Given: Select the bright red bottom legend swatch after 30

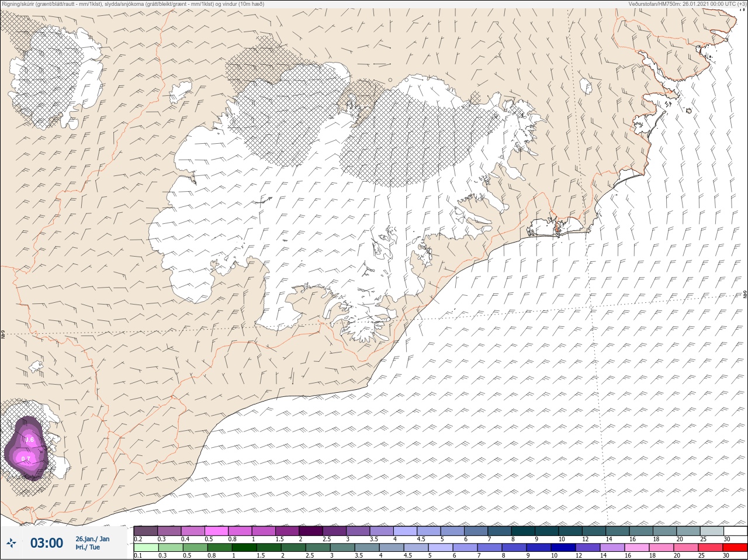Looking at the screenshot, I should click(736, 548).
